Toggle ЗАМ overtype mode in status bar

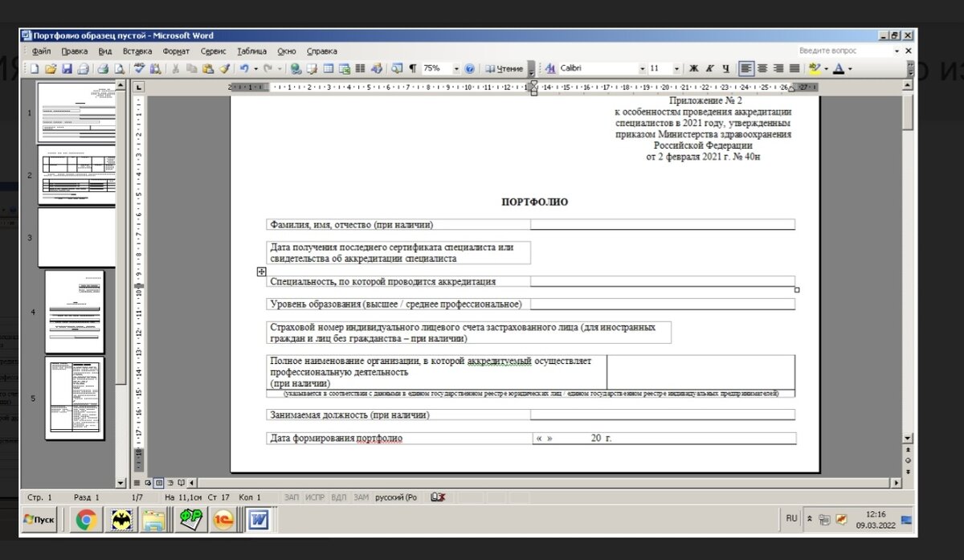tap(361, 497)
